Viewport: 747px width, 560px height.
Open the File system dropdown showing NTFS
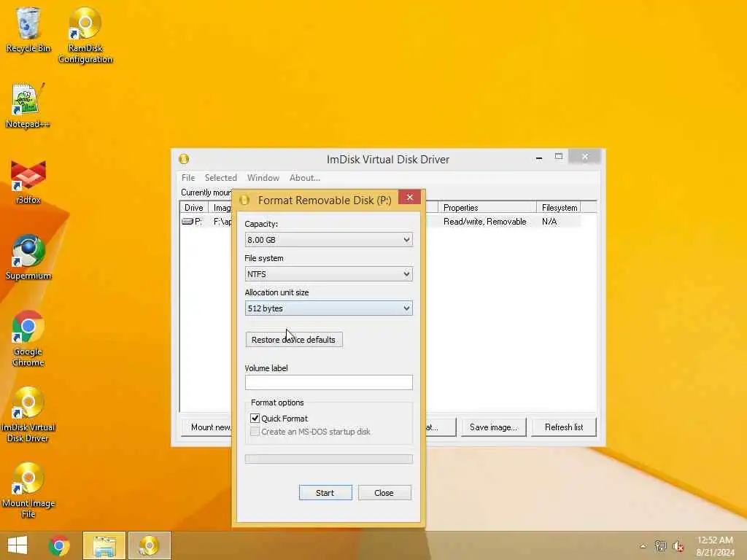click(x=328, y=274)
